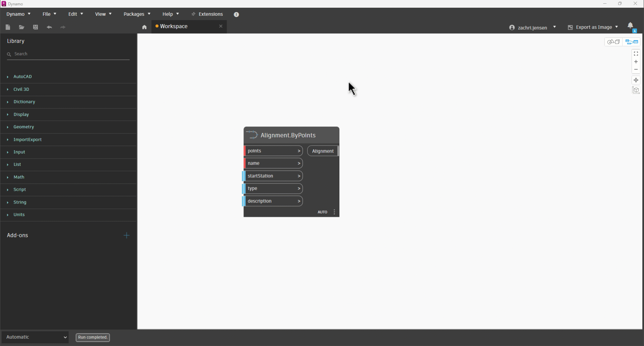This screenshot has width=644, height=346.
Task: Open the Packages menu
Action: (137, 14)
